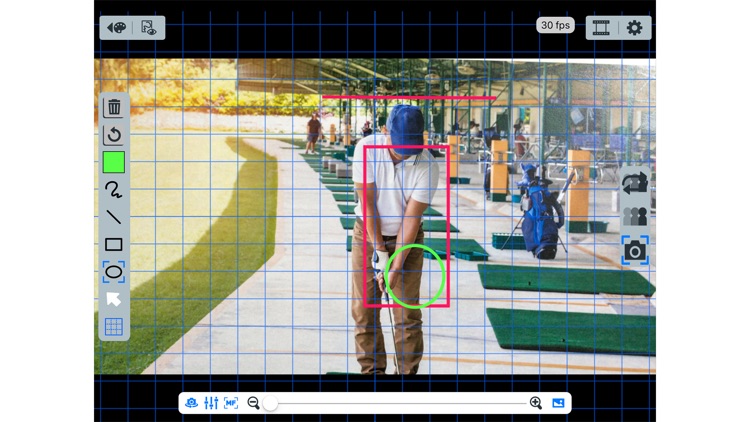Screen dimensions: 750x422
Task: Open the green color swatch
Action: click(x=114, y=162)
